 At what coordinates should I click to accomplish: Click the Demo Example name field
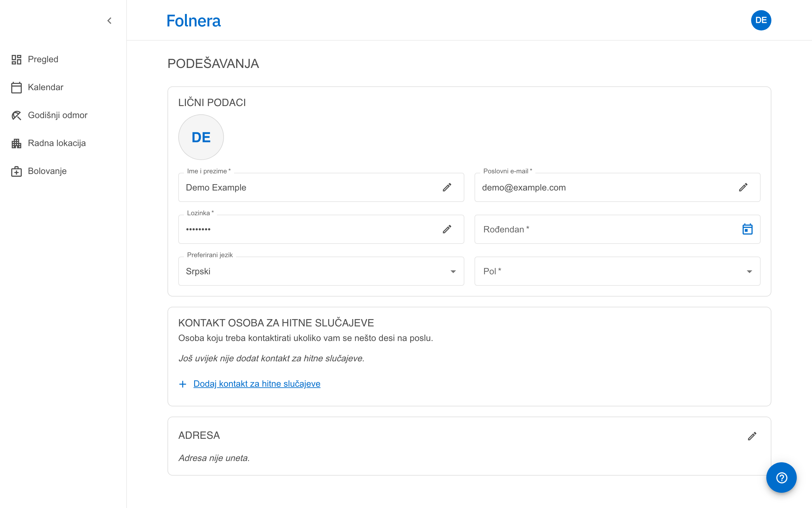(321, 187)
